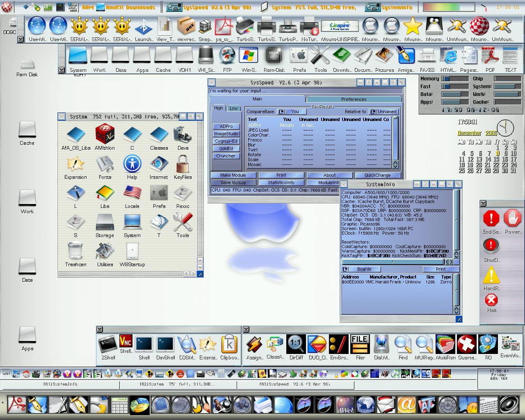Click the HardReset warning triangle icon
This screenshot has width=525, height=420.
[491, 275]
